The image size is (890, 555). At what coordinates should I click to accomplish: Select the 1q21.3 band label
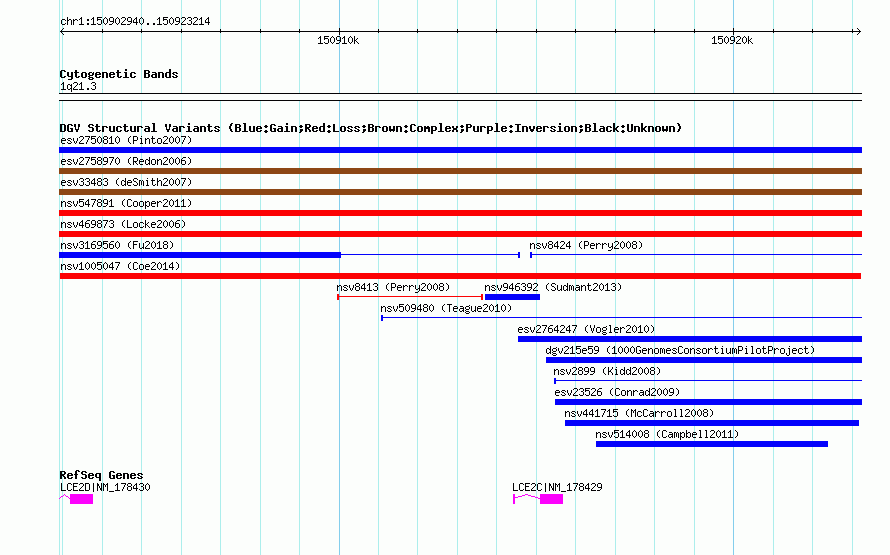pos(78,86)
